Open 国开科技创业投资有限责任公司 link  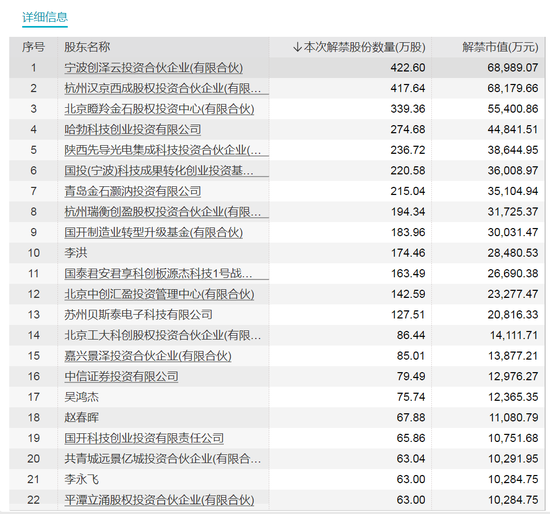pos(144,438)
